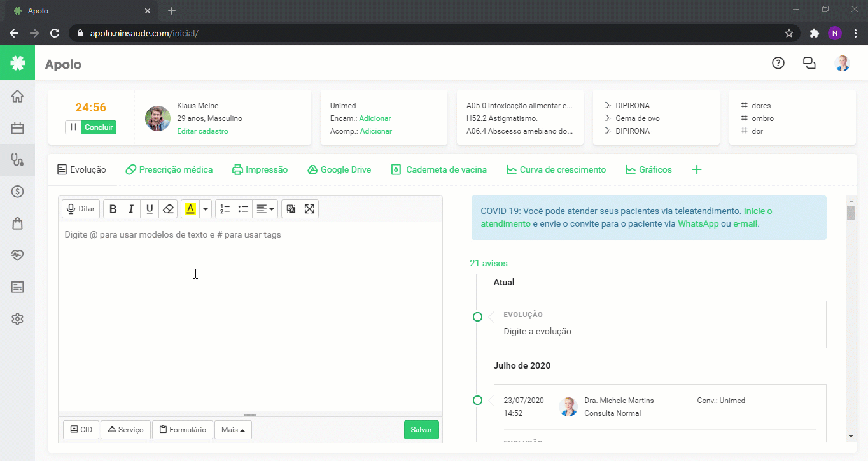The image size is (868, 461).
Task: Open the user profile avatar
Action: coord(842,63)
